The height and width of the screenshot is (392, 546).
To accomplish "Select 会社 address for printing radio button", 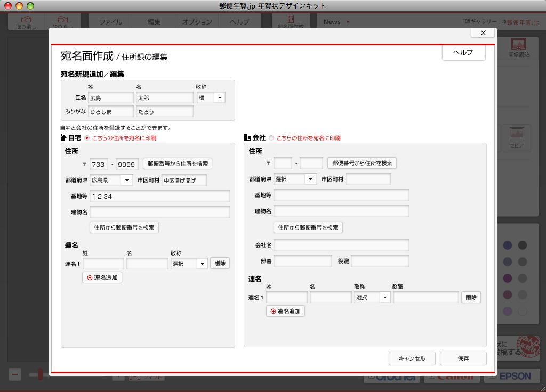I will (271, 138).
